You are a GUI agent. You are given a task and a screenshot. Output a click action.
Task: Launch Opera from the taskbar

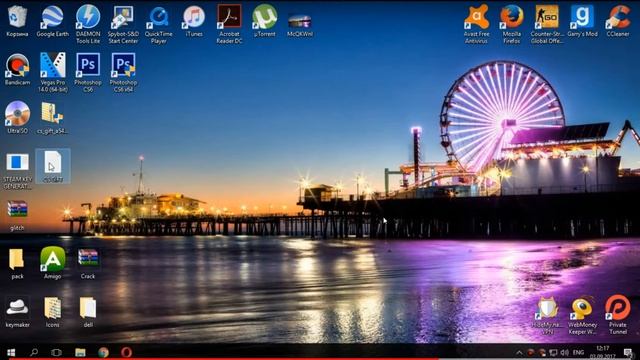point(126,352)
